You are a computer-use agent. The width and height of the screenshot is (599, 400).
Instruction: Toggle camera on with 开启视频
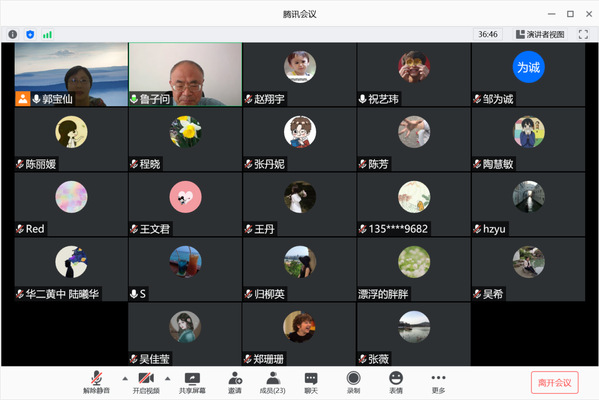[146, 383]
